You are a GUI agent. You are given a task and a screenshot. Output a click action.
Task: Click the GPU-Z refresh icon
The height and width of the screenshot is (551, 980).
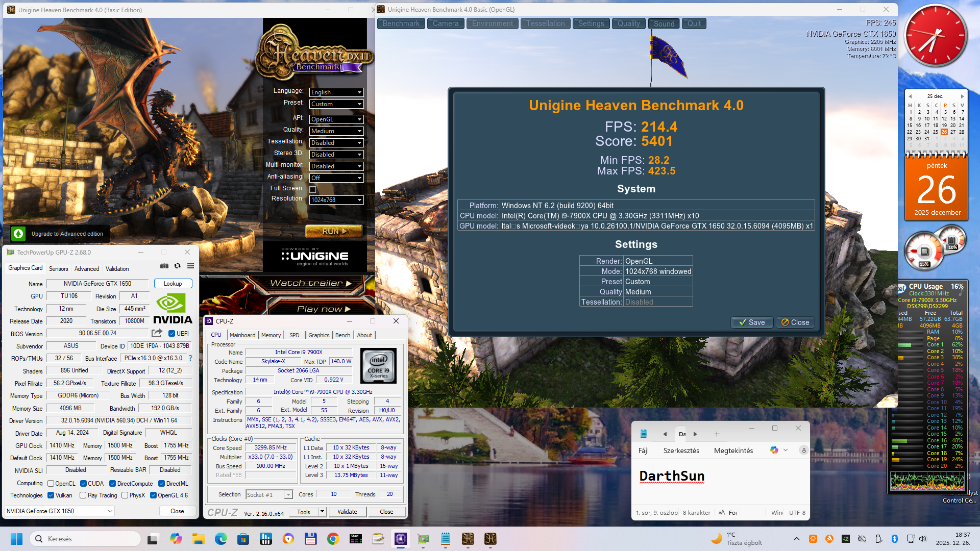177,266
